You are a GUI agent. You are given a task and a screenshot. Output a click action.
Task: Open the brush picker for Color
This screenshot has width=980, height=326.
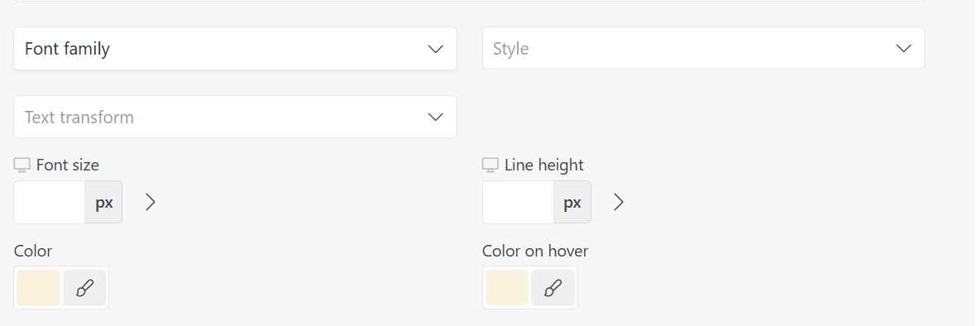(84, 288)
